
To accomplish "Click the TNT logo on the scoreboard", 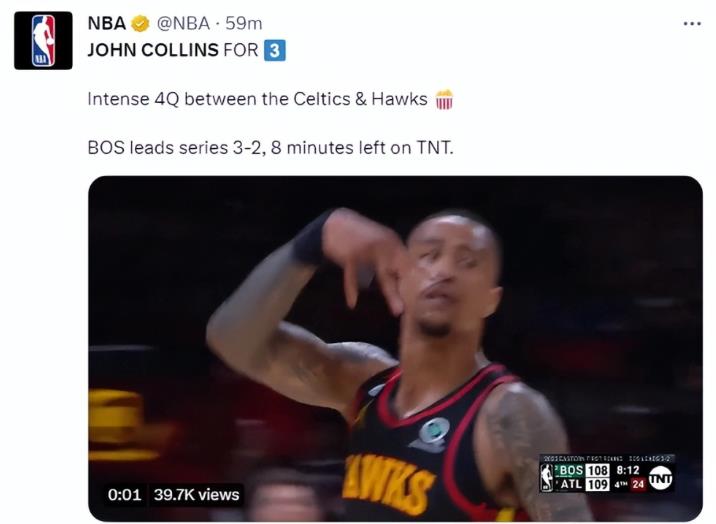I will tap(660, 478).
